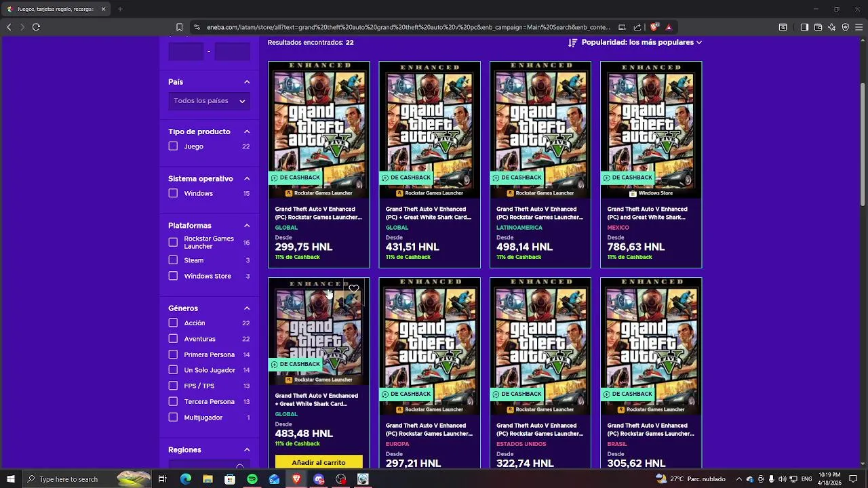
Task: Open the Todos los países dropdown
Action: (209, 101)
